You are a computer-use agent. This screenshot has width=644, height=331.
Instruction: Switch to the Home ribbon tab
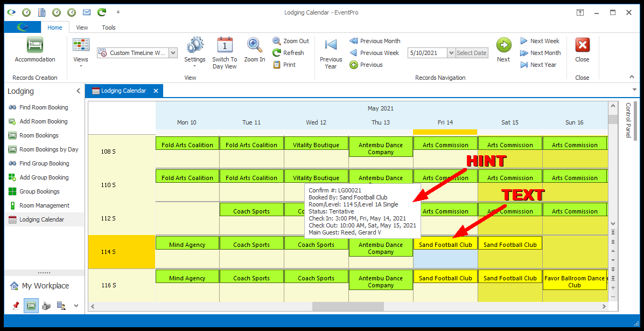(54, 27)
